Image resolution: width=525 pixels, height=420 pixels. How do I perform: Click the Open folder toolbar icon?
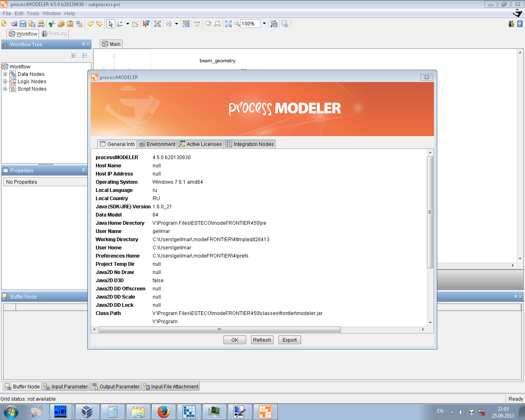click(14, 24)
